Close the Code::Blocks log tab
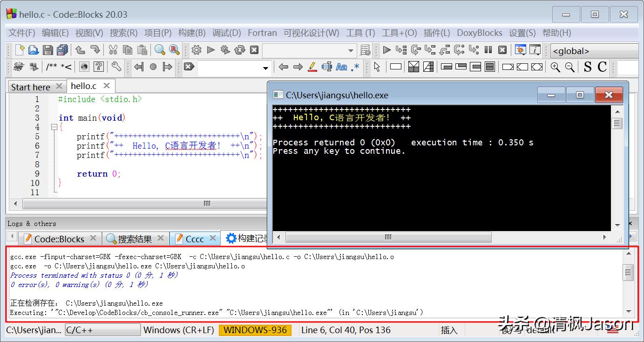 [93, 238]
